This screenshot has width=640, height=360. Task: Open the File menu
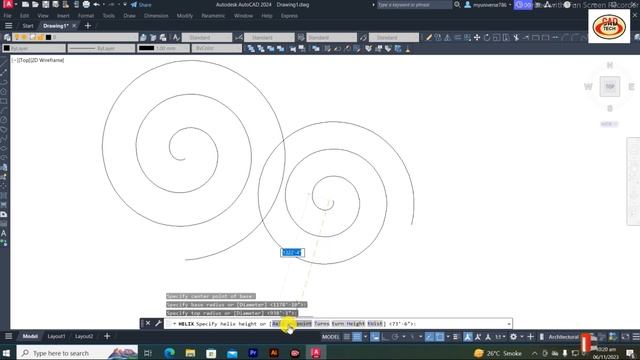click(8, 16)
